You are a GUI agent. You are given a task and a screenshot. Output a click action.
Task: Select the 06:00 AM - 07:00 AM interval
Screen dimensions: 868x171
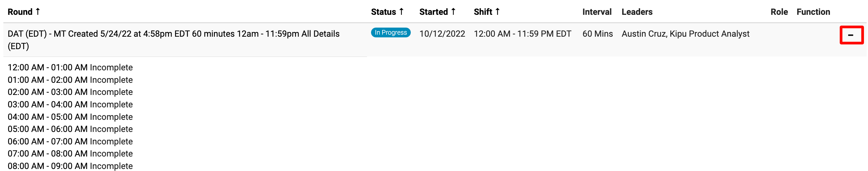[x=70, y=142]
